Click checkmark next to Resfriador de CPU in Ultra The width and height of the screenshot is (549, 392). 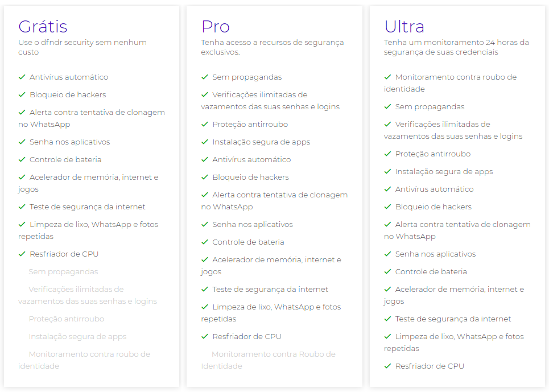[387, 366]
